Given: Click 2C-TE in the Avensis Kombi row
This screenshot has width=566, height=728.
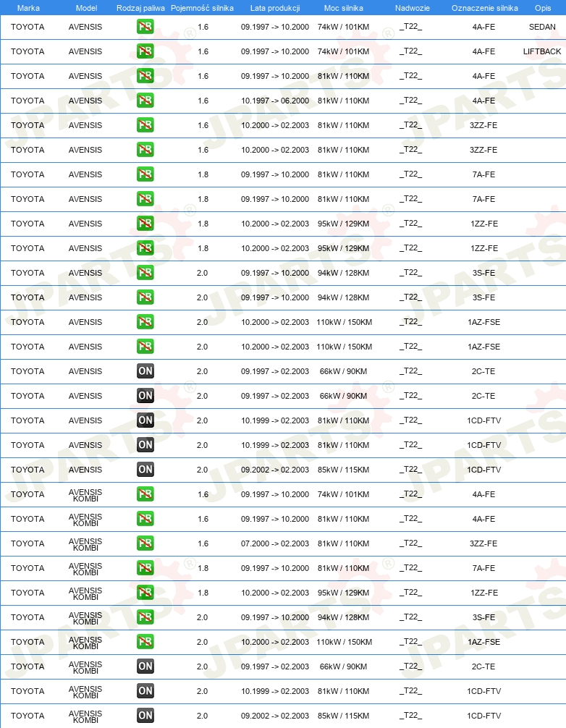Looking at the screenshot, I should 483,666.
